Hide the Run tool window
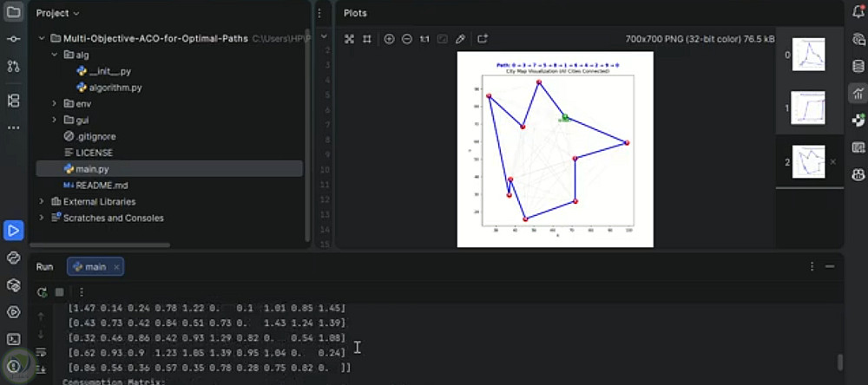868x385 pixels. (x=830, y=266)
